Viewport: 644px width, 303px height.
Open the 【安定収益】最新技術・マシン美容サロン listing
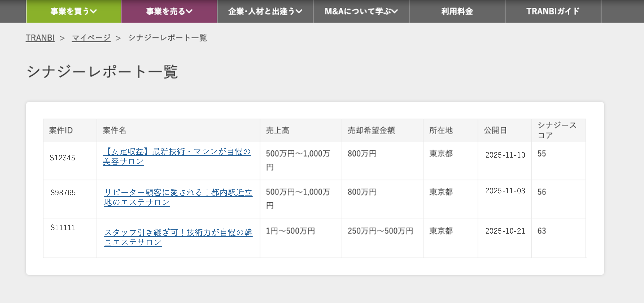177,156
